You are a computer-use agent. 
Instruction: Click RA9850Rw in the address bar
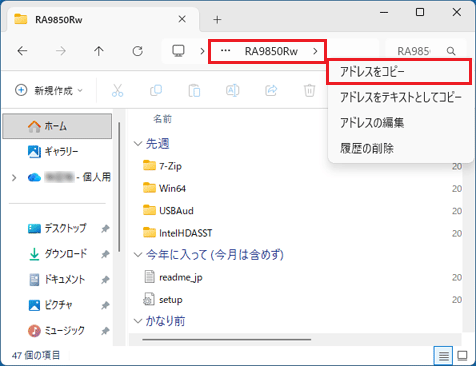(271, 51)
